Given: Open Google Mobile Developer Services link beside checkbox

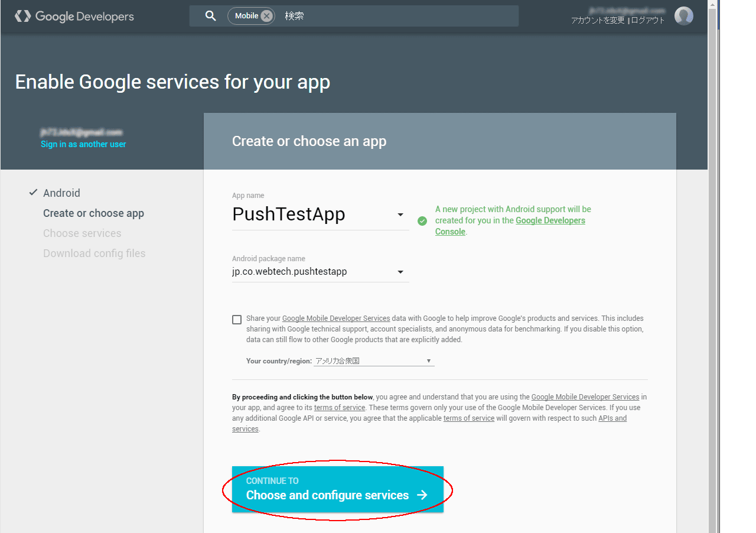Looking at the screenshot, I should (336, 318).
